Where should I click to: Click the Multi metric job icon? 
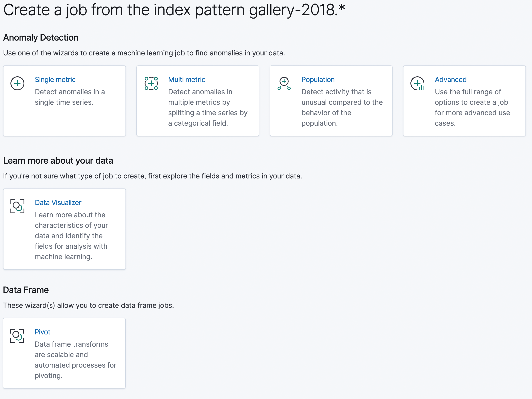(x=151, y=83)
